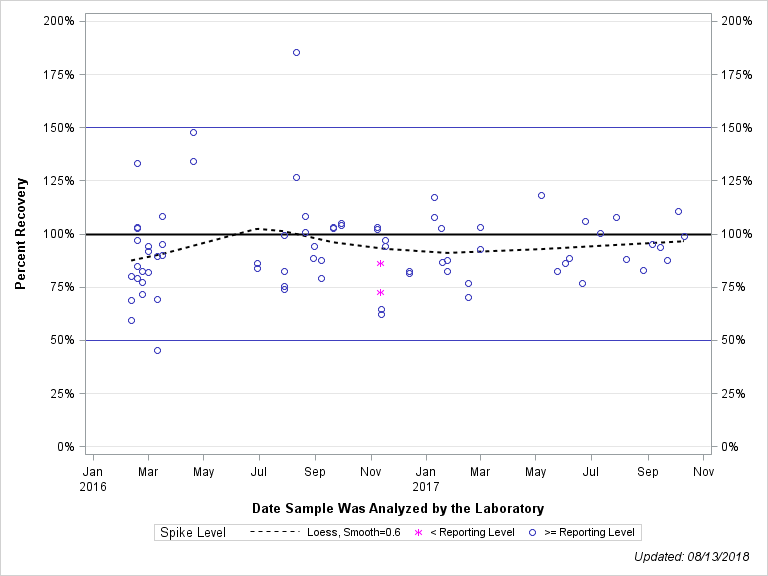Screen dimensions: 768x576
Task: Click the 'Updated: 08/13/2018' note
Action: [692, 557]
